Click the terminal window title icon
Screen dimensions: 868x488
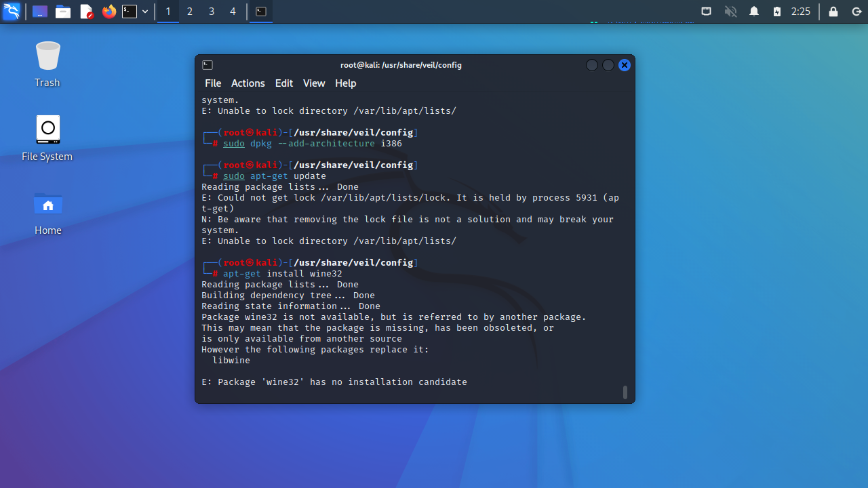pyautogui.click(x=208, y=65)
